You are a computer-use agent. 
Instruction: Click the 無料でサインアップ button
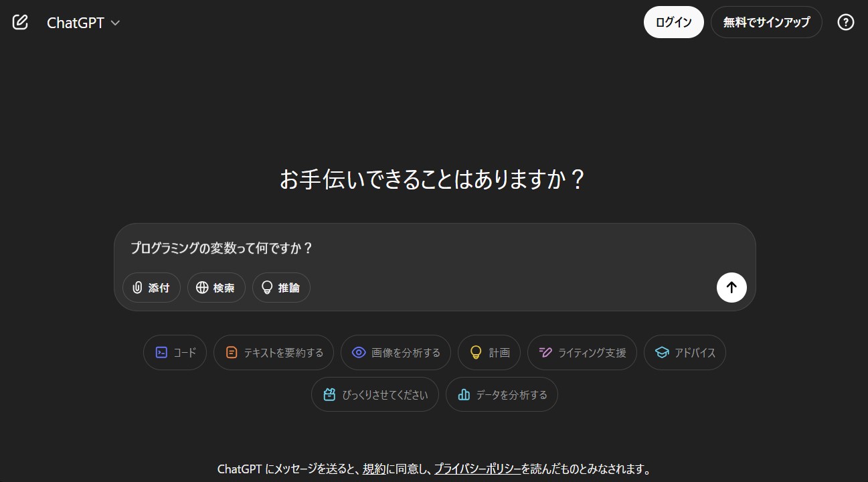pyautogui.click(x=766, y=22)
